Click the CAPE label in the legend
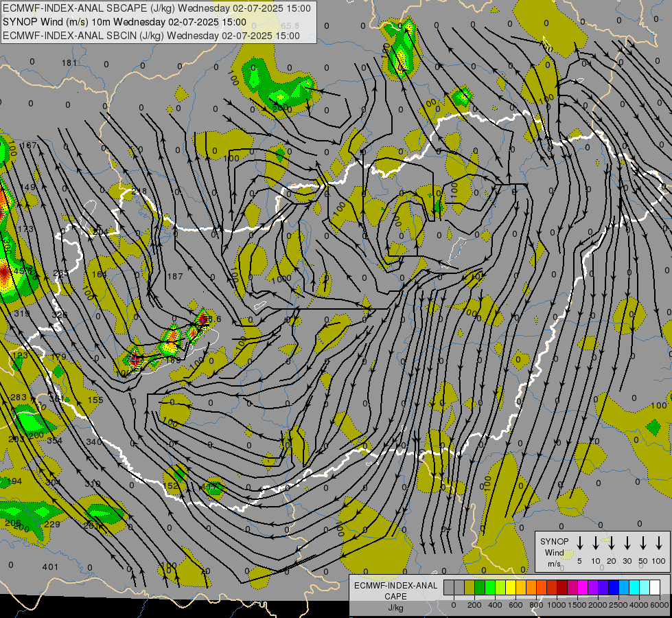This screenshot has width=672, height=618. [395, 597]
